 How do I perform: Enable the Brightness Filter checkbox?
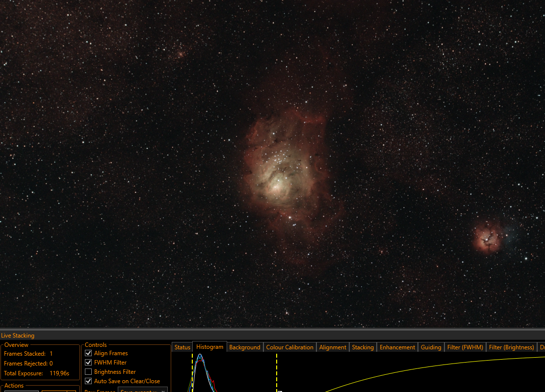tap(88, 372)
